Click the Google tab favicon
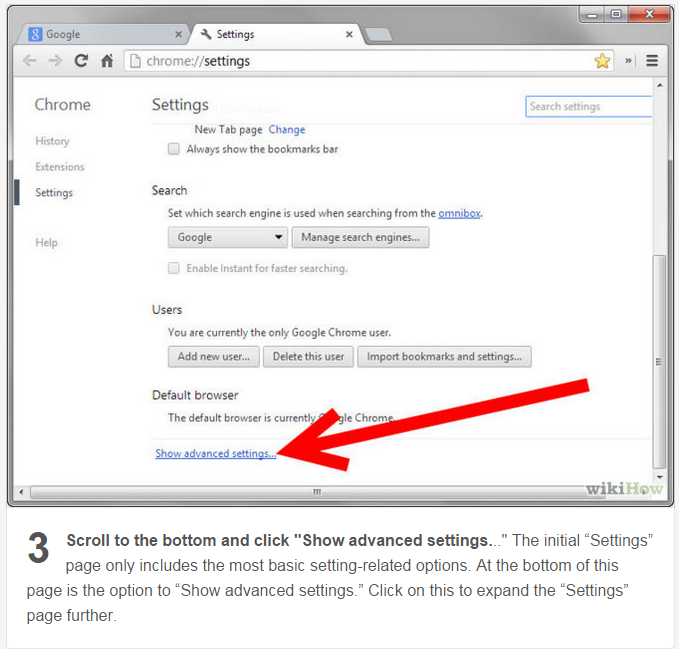 click(x=35, y=34)
